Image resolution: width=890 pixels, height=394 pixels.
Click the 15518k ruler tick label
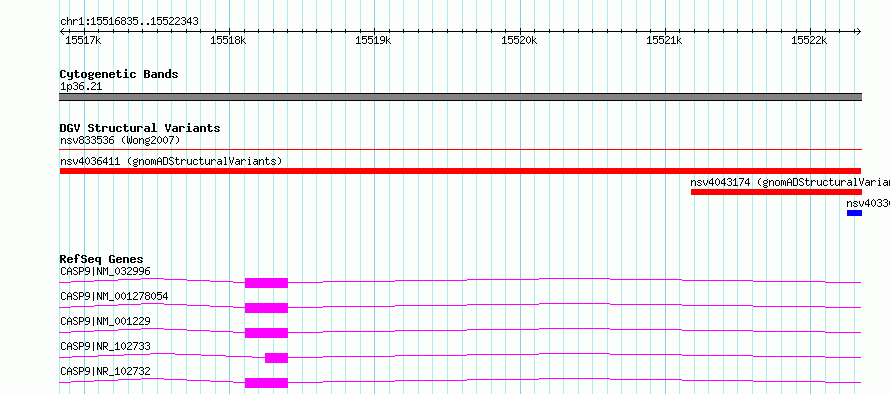click(x=228, y=40)
